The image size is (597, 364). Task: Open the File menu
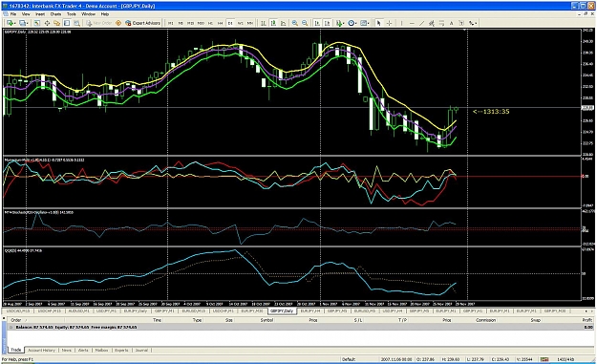(13, 14)
